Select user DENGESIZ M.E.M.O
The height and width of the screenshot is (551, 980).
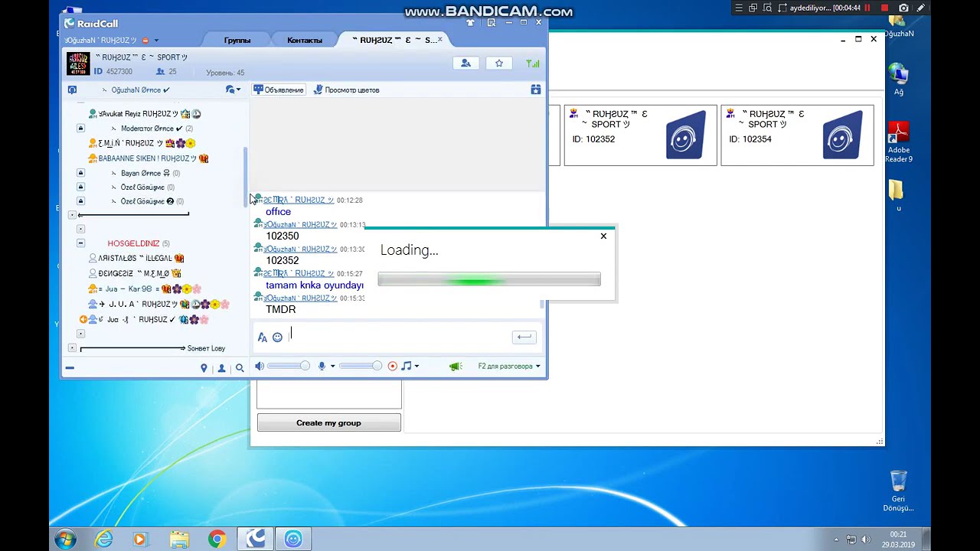[x=135, y=273]
